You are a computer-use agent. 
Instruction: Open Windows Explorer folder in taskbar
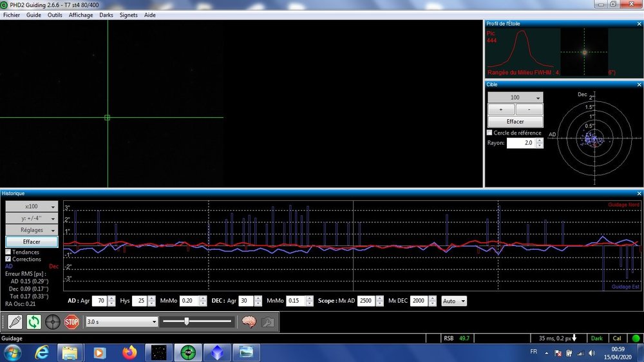(x=70, y=352)
